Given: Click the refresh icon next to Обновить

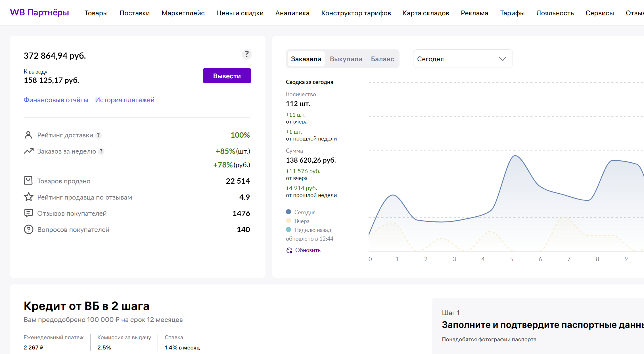Looking at the screenshot, I should 289,250.
